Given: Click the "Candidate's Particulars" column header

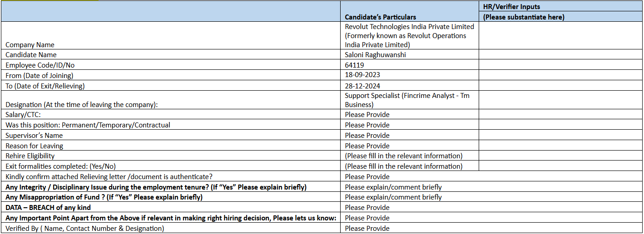Looking at the screenshot, I should [380, 17].
